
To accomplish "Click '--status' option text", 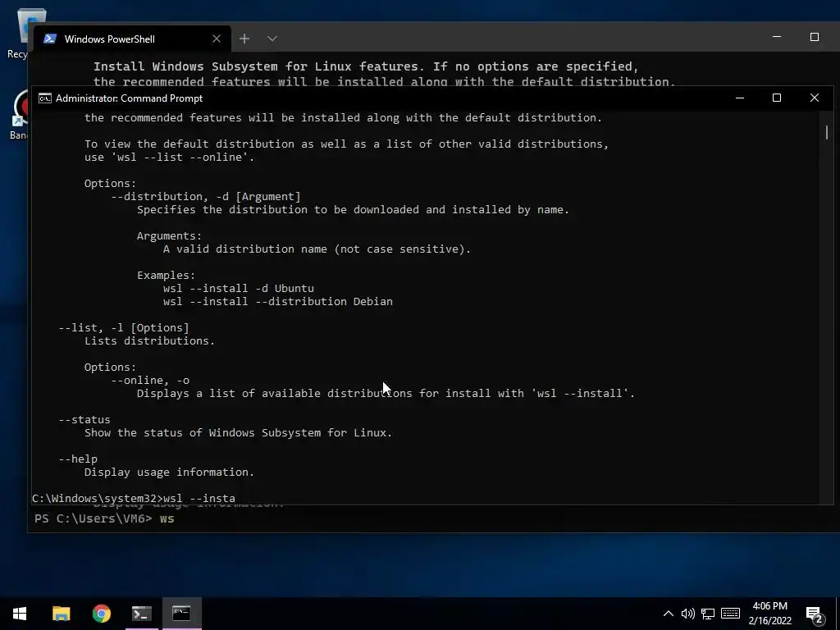I will pos(84,419).
